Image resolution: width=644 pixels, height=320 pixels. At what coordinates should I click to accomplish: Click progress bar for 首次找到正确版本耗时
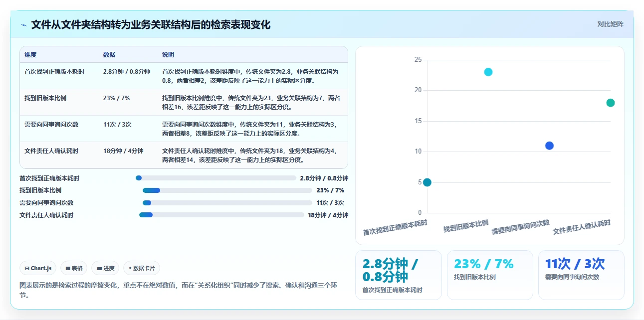[216, 178]
